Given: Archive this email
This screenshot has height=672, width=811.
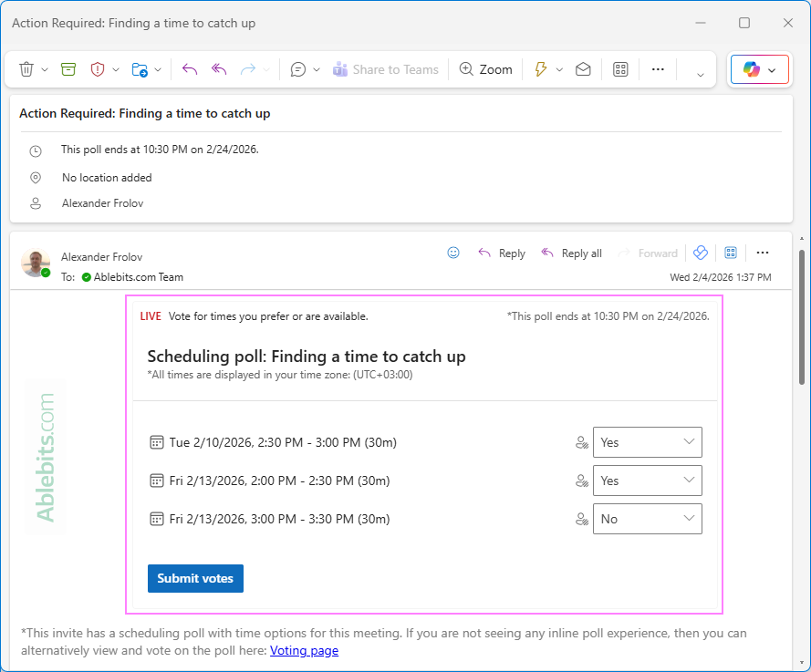Looking at the screenshot, I should pyautogui.click(x=68, y=68).
